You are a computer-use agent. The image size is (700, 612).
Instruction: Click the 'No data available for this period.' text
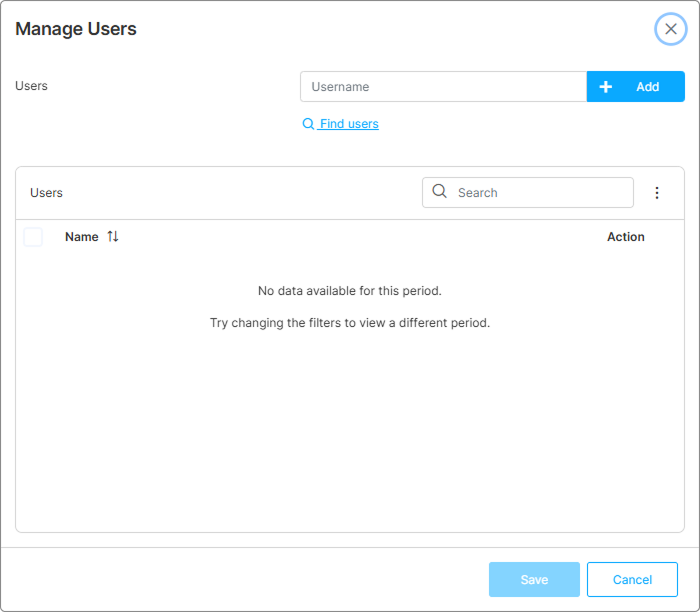point(350,291)
